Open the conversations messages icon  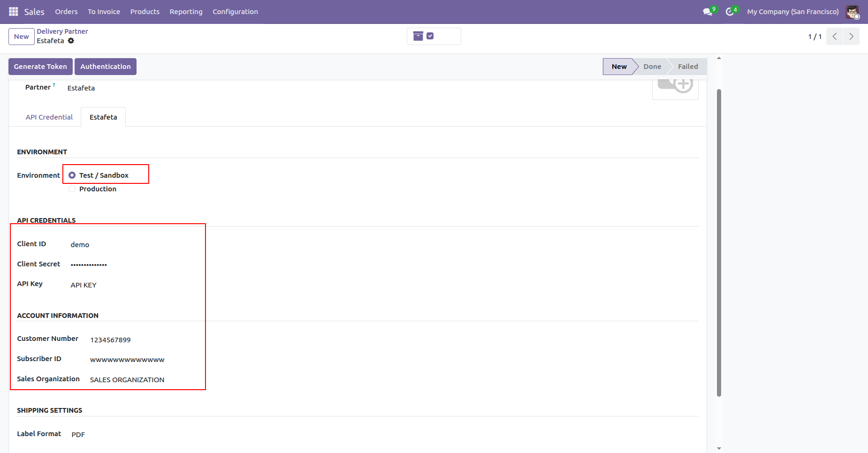[x=708, y=12]
